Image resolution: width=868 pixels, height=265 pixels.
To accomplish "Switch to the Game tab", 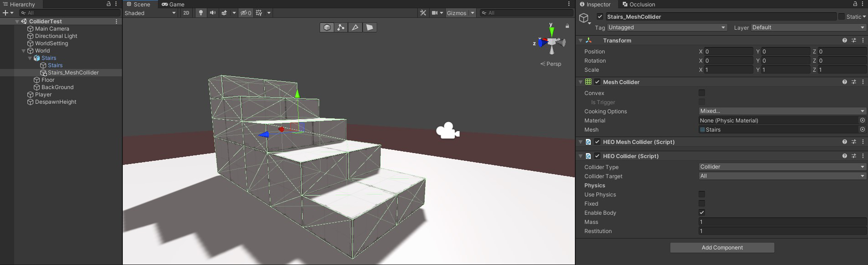I will pyautogui.click(x=173, y=4).
